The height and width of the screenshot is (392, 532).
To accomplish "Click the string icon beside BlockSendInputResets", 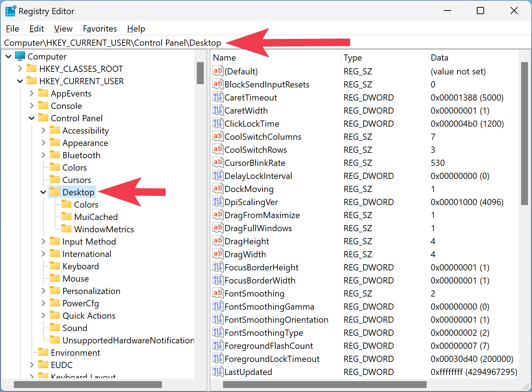I will pos(218,84).
